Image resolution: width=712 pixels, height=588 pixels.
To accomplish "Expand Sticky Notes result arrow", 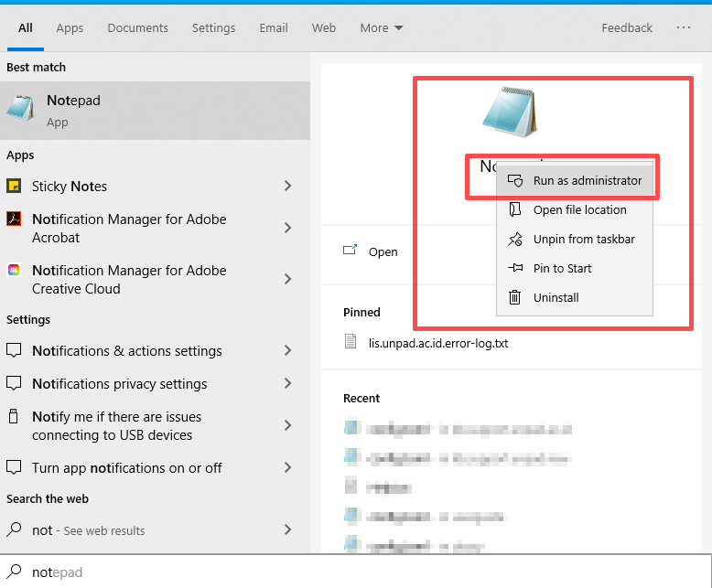I will click(287, 186).
